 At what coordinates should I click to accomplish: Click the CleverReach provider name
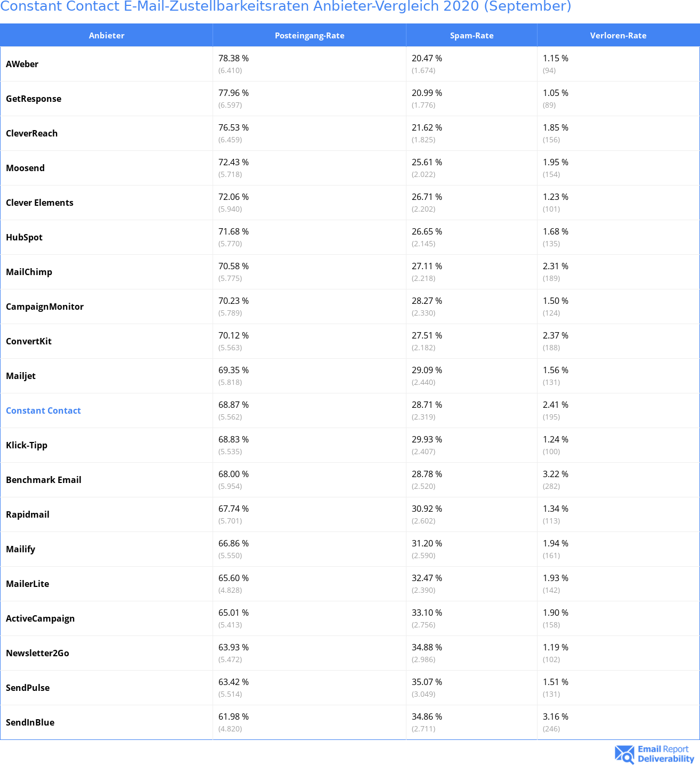coord(31,133)
